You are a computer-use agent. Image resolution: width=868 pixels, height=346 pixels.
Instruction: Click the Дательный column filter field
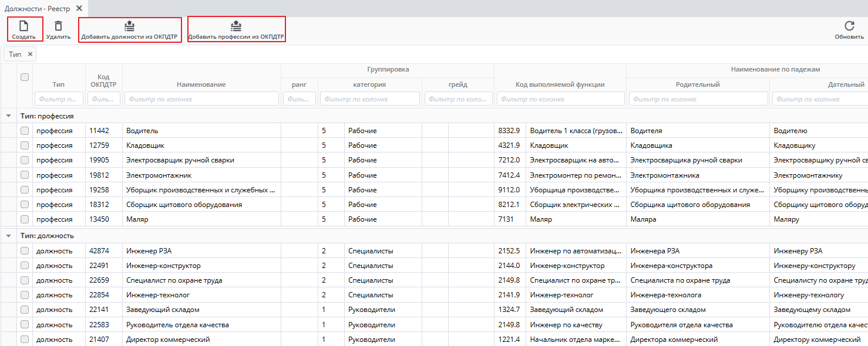click(x=820, y=99)
